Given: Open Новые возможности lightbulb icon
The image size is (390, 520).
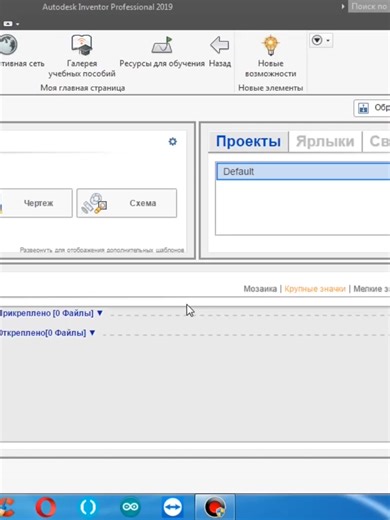Looking at the screenshot, I should pyautogui.click(x=271, y=56).
